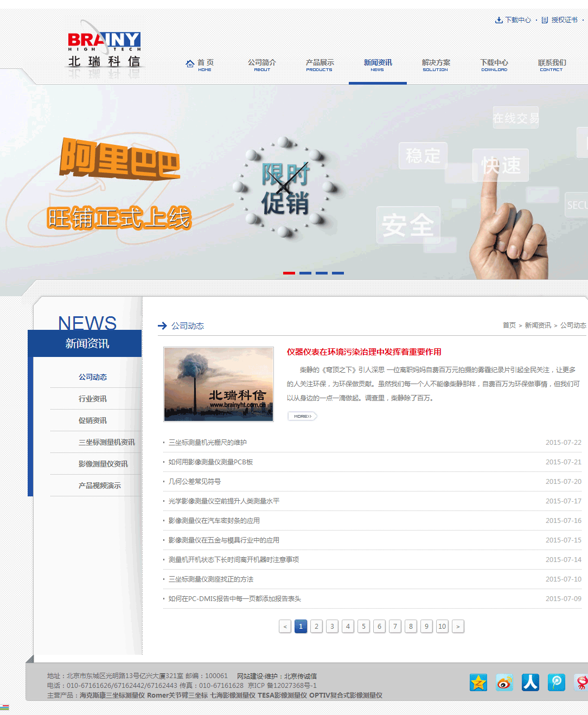Open the 解决方案 Solution menu
Screen dimensions: 588x715
click(x=436, y=65)
